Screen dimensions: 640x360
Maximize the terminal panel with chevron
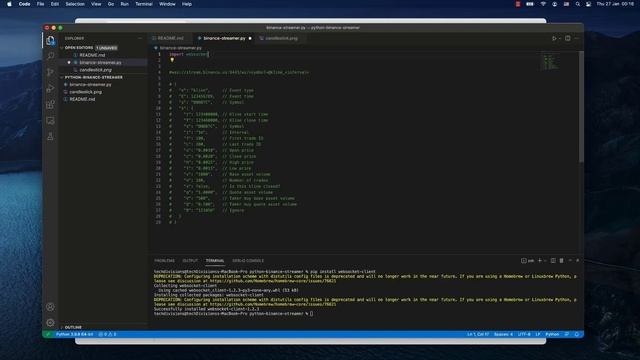(570, 260)
